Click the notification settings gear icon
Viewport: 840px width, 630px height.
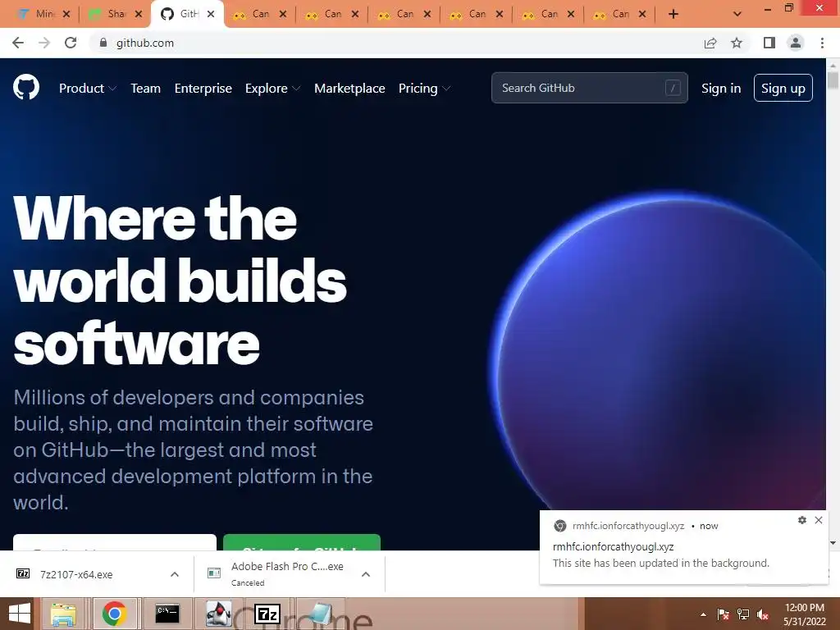point(802,519)
